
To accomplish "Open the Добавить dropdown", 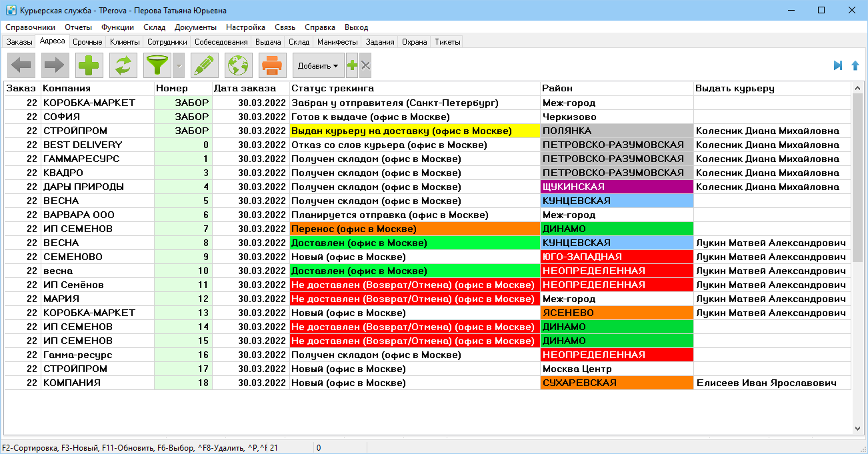I will tap(318, 65).
